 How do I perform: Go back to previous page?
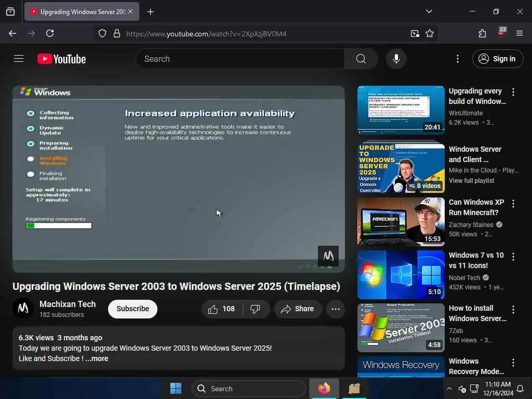click(x=12, y=33)
